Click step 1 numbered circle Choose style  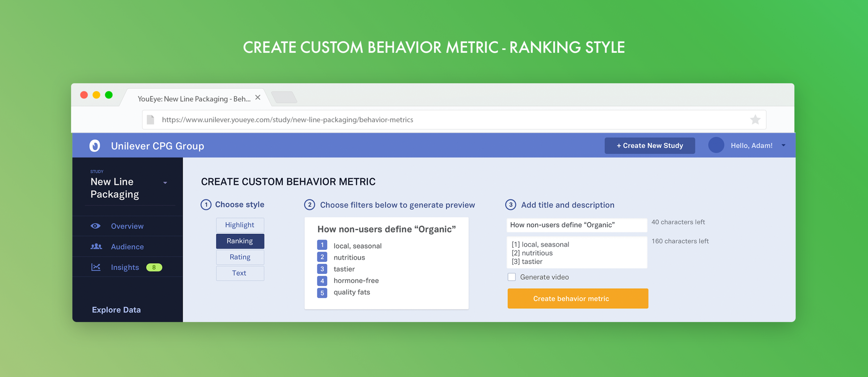(x=206, y=205)
